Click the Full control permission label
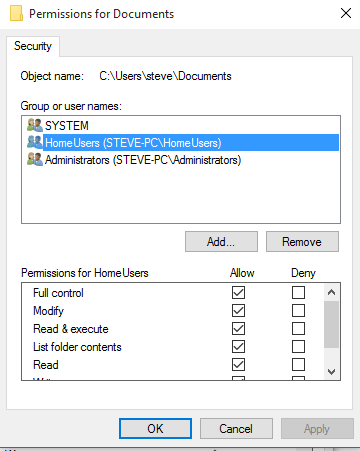360x451 pixels. pos(58,293)
